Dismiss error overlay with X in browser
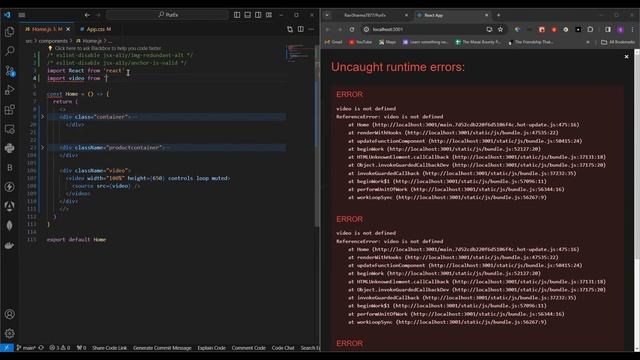Screen dimensions: 640x360 (x=627, y=57)
